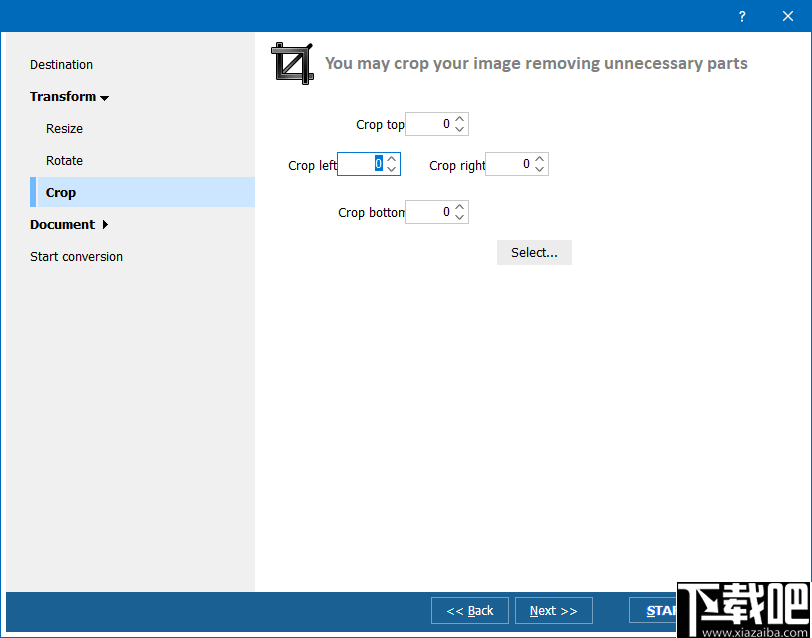Screen dimensions: 812x638
Task: Increase Crop top value with up arrow
Action: point(460,120)
